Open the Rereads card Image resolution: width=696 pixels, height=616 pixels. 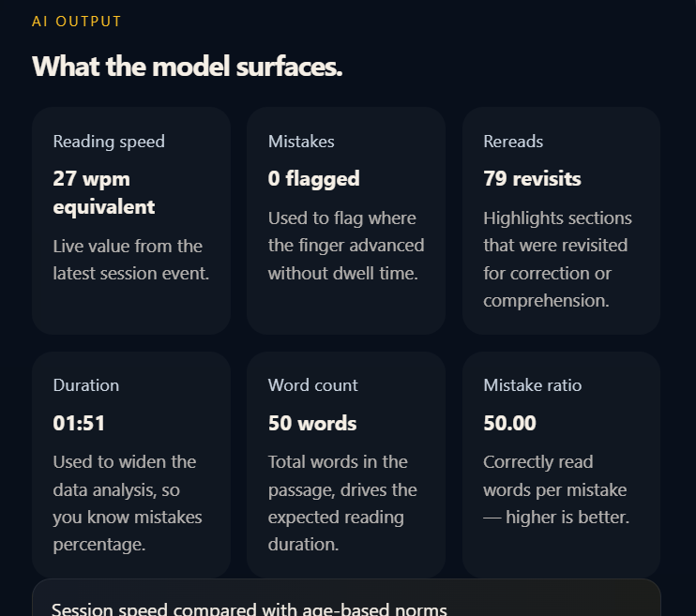(561, 220)
